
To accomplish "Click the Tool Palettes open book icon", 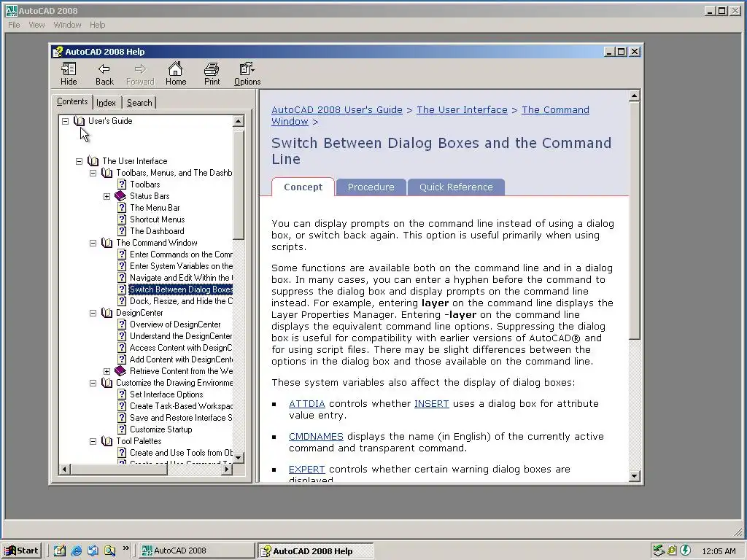I will 107,441.
